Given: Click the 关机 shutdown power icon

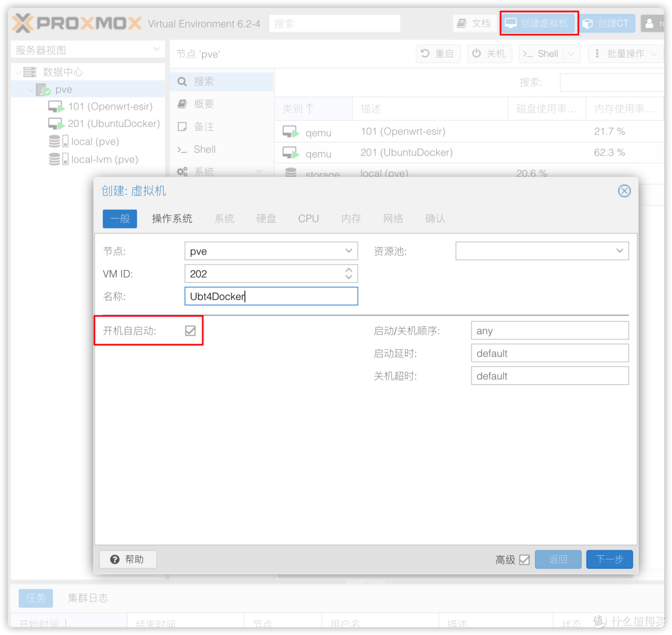Looking at the screenshot, I should click(x=477, y=54).
